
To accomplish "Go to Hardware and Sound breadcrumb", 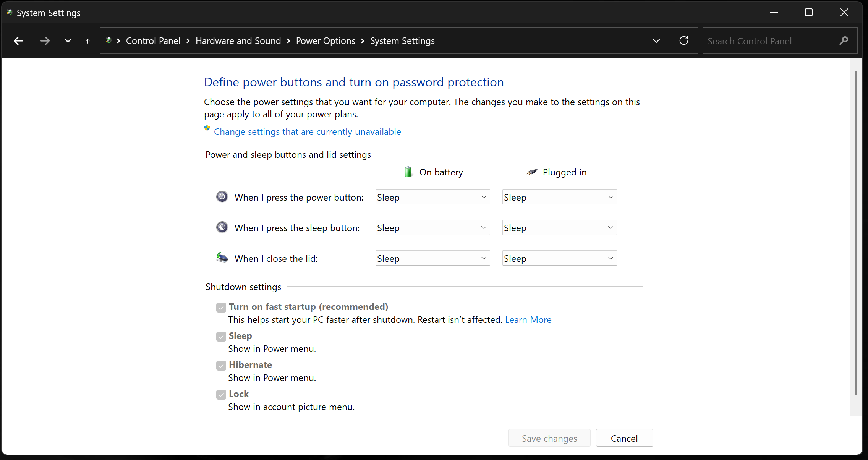I will click(238, 41).
